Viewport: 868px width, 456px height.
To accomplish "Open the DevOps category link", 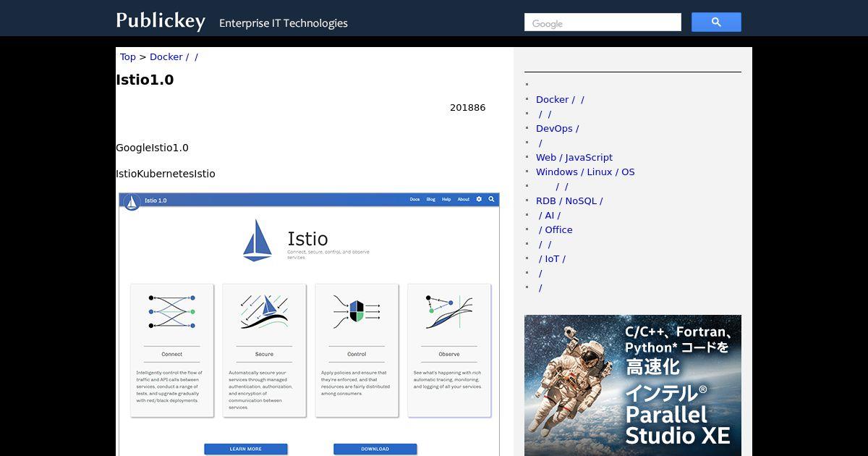I will [557, 128].
